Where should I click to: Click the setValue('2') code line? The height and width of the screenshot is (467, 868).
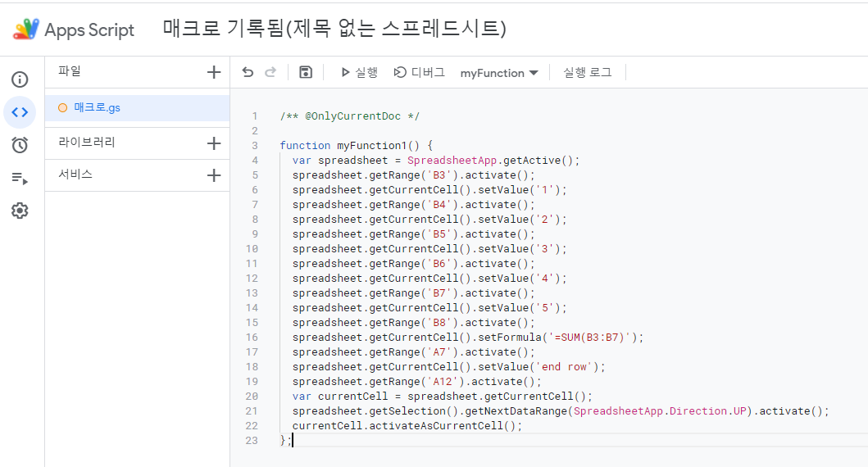(429, 219)
